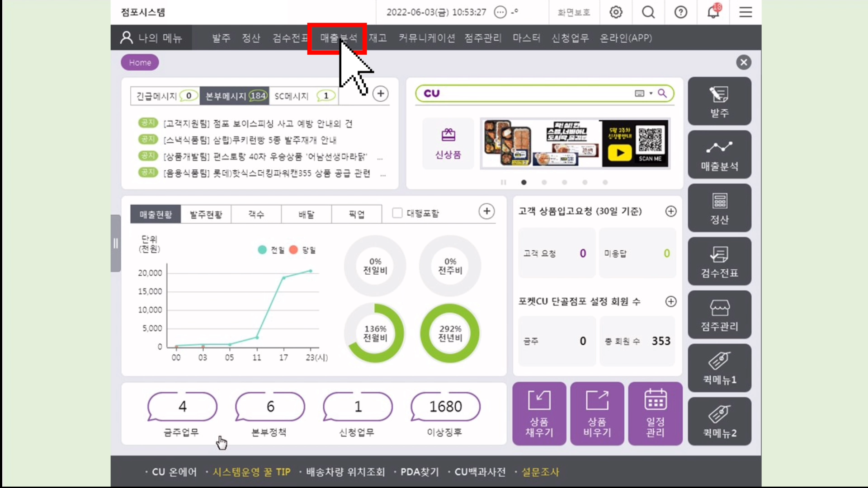Select the third banner carousel dot
The height and width of the screenshot is (488, 868).
pyautogui.click(x=564, y=182)
